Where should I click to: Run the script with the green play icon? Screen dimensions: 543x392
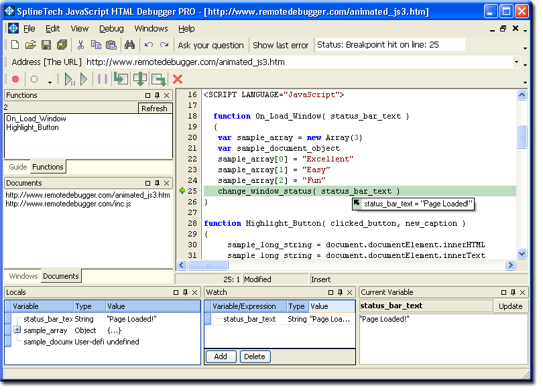[84, 79]
